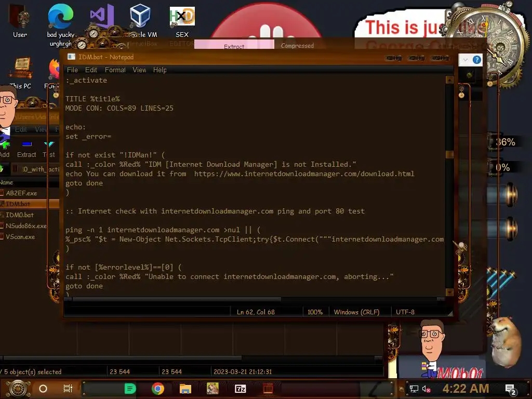Open the Sandboxie Box app on the taskbar
The height and width of the screenshot is (399, 532).
212,389
